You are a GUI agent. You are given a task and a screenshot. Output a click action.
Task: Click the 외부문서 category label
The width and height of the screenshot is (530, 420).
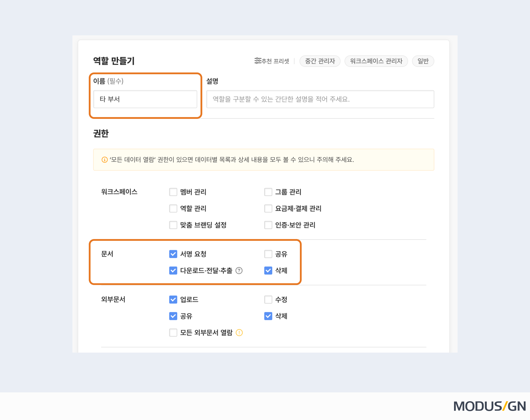coord(113,299)
